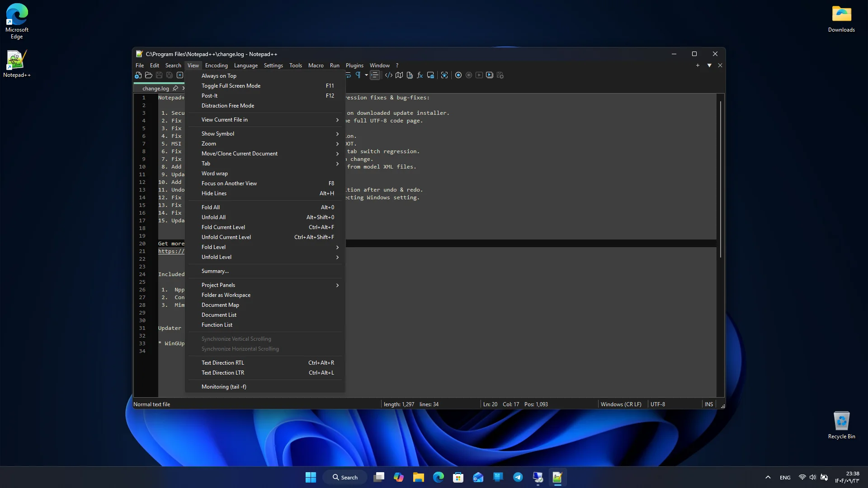Open the Document Map toolbar icon

pos(399,75)
